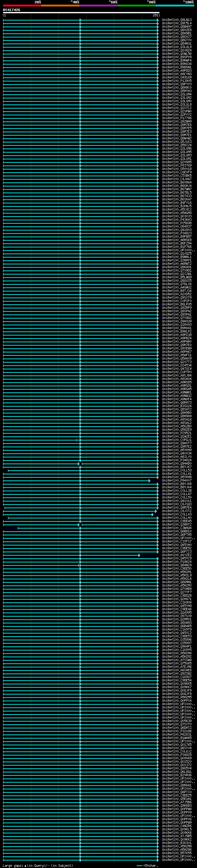Viewport: 197px width, 868px height.
Task: Select hit label UniRef100_B9SPV9
Action: pos(177,57)
